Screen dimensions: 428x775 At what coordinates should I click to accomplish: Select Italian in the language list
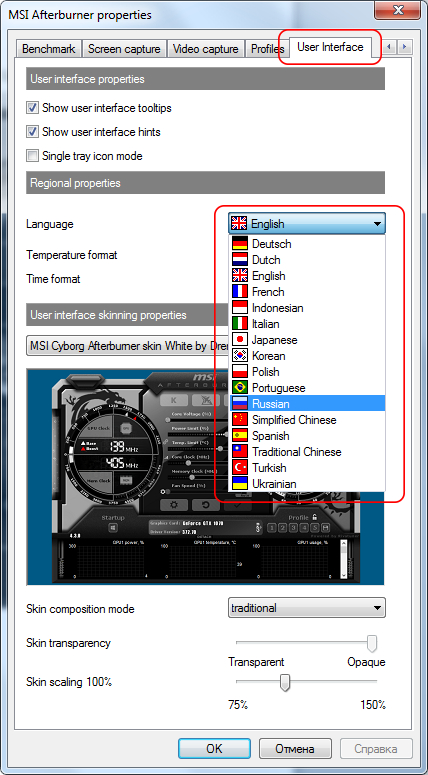click(x=307, y=324)
